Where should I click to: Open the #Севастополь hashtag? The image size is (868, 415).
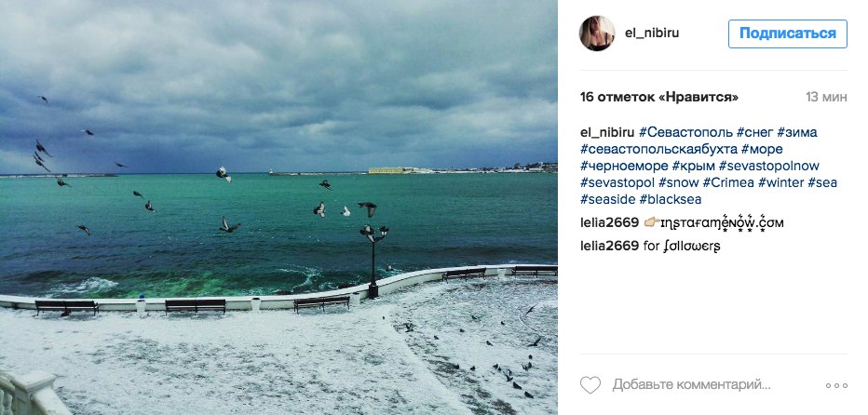coord(685,133)
